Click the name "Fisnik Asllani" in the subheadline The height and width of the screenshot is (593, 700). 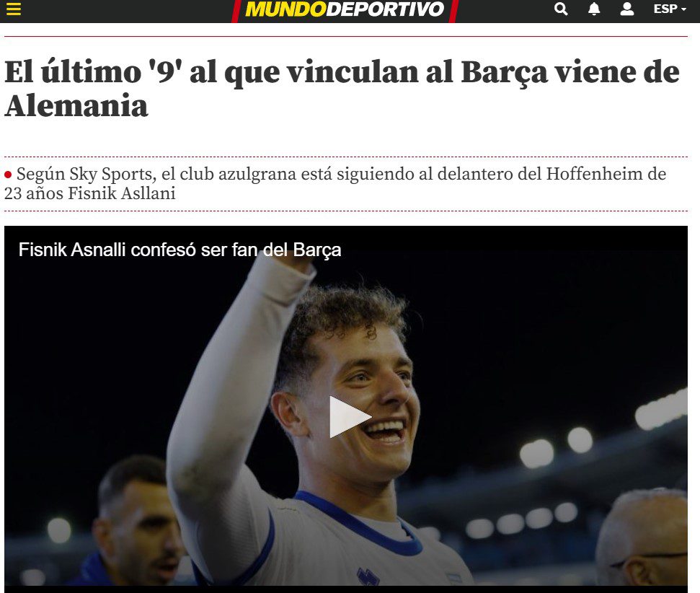pyautogui.click(x=121, y=193)
